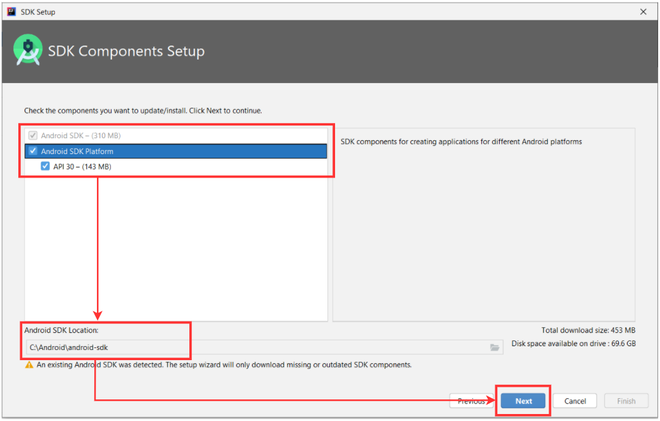Select the Android SDK Platform row
Viewport: 660px width, 421px height.
tap(176, 151)
